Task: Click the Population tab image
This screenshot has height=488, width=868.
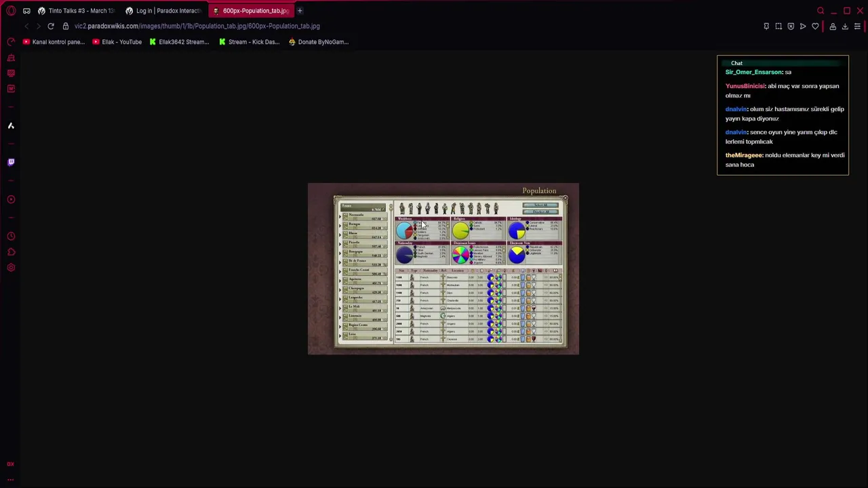Action: 443,268
